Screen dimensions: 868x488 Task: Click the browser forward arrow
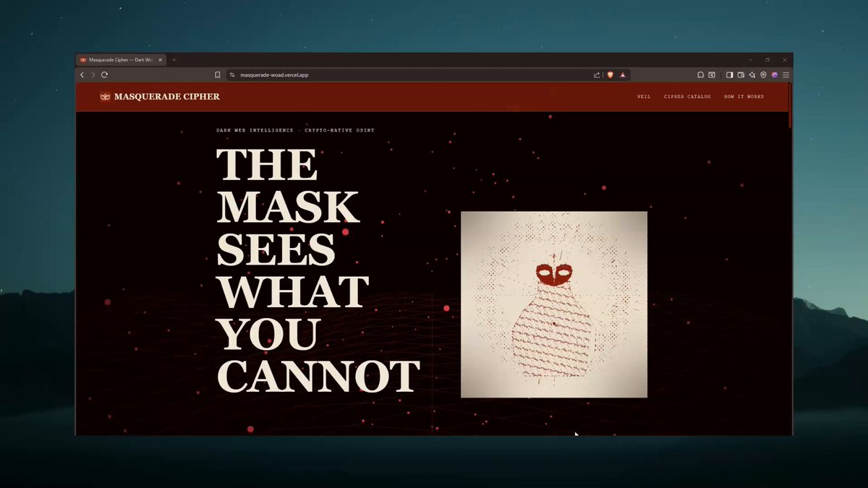click(x=93, y=74)
